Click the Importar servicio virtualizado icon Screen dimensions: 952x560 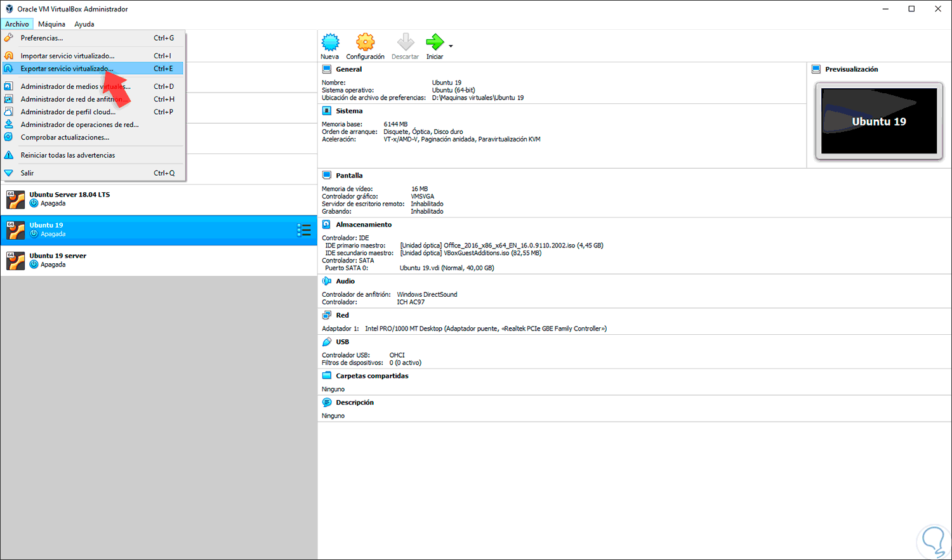click(9, 56)
